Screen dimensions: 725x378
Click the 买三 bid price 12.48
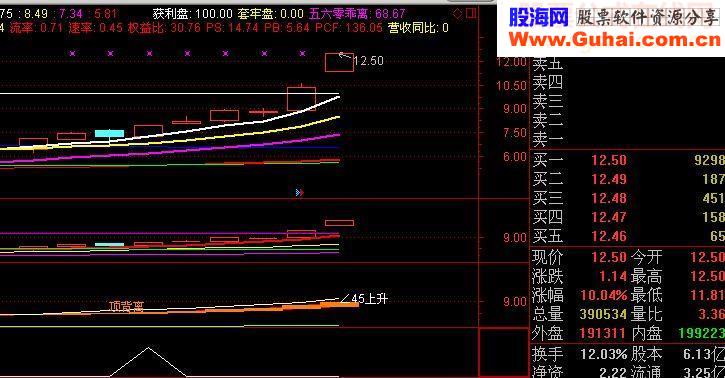click(609, 198)
